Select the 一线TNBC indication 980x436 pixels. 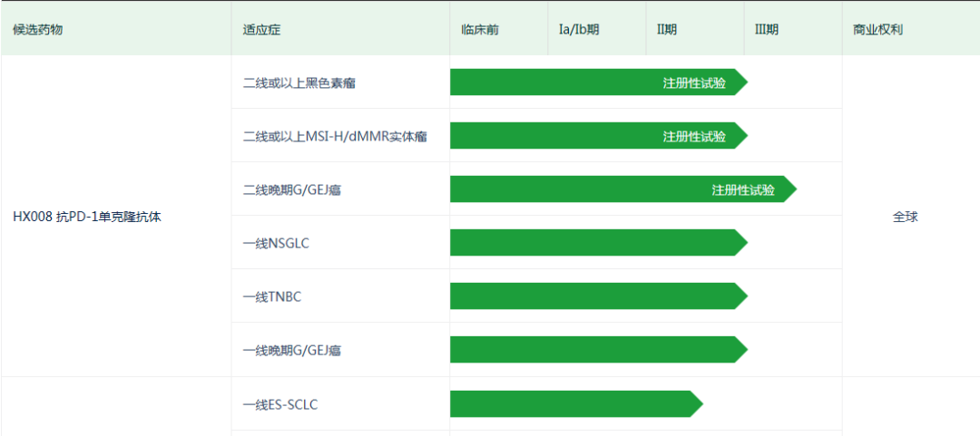pos(272,296)
